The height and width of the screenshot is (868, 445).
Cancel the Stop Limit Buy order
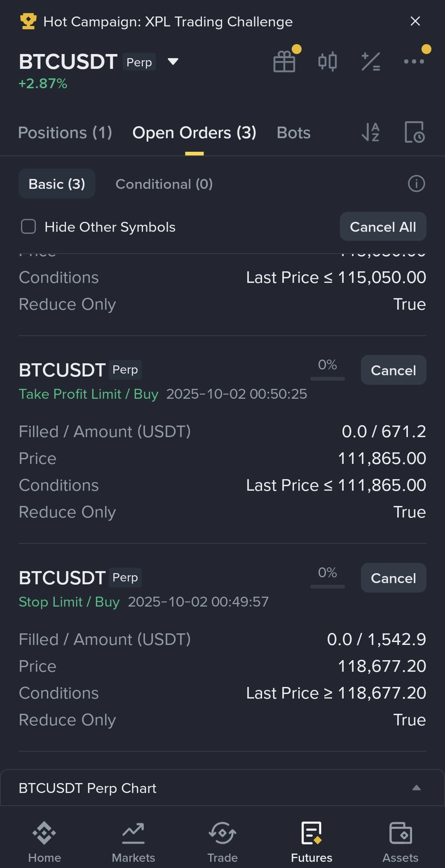pos(393,578)
